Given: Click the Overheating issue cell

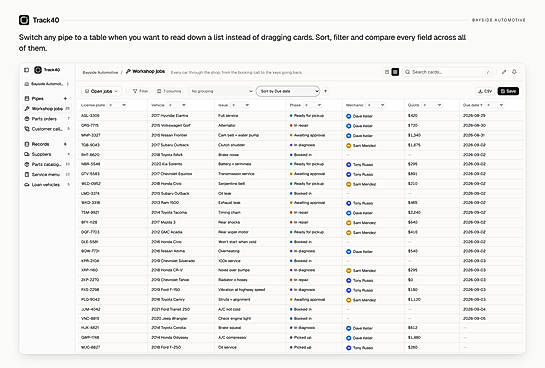Looking at the screenshot, I should click(229, 251).
